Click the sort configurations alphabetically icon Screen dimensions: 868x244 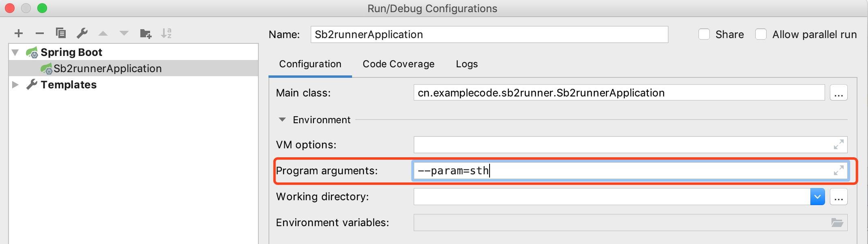click(166, 33)
